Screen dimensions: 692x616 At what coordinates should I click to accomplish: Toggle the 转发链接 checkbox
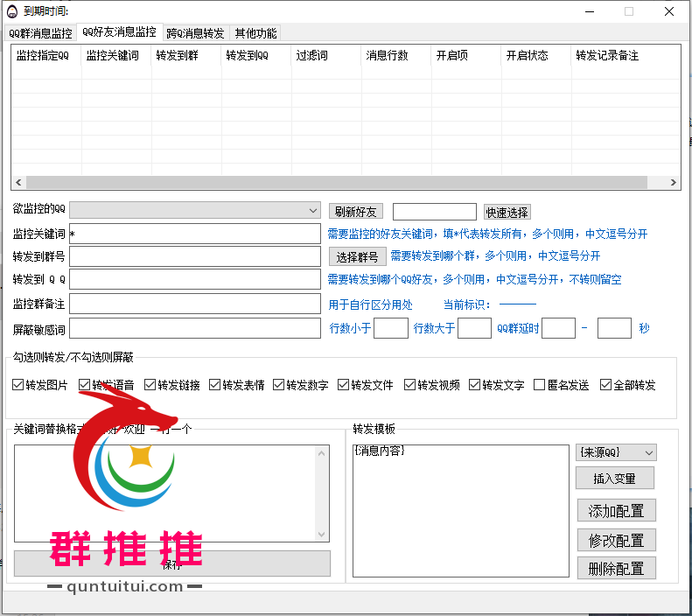[x=150, y=385]
